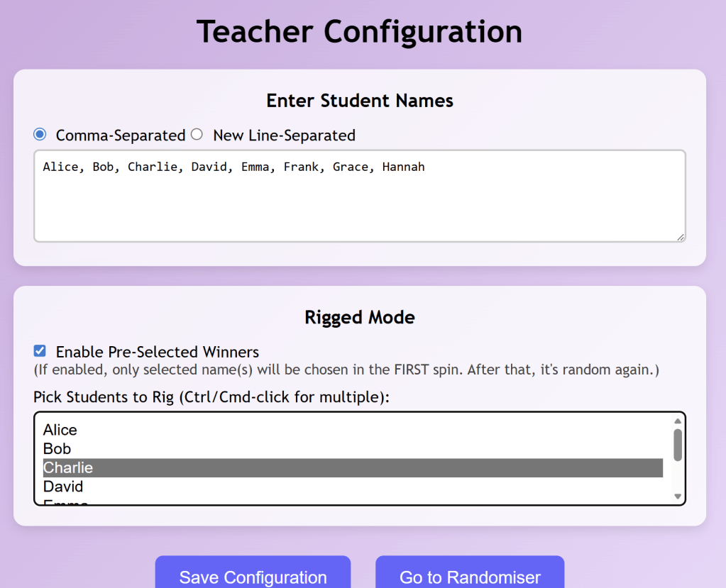Click the Enter Student Names heading
Viewport: 726px width, 588px height.
tap(360, 101)
